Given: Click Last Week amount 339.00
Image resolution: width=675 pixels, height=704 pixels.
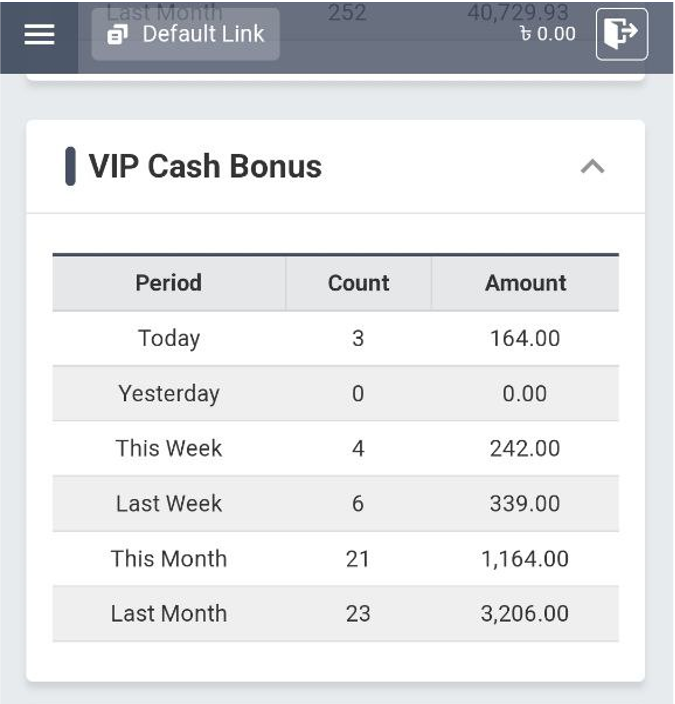Looking at the screenshot, I should 525,503.
